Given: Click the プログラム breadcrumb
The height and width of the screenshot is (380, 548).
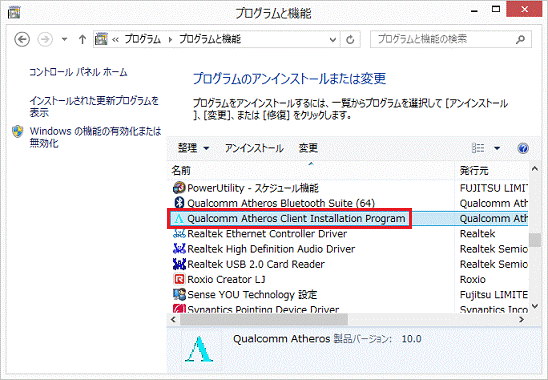Looking at the screenshot, I should [143, 39].
